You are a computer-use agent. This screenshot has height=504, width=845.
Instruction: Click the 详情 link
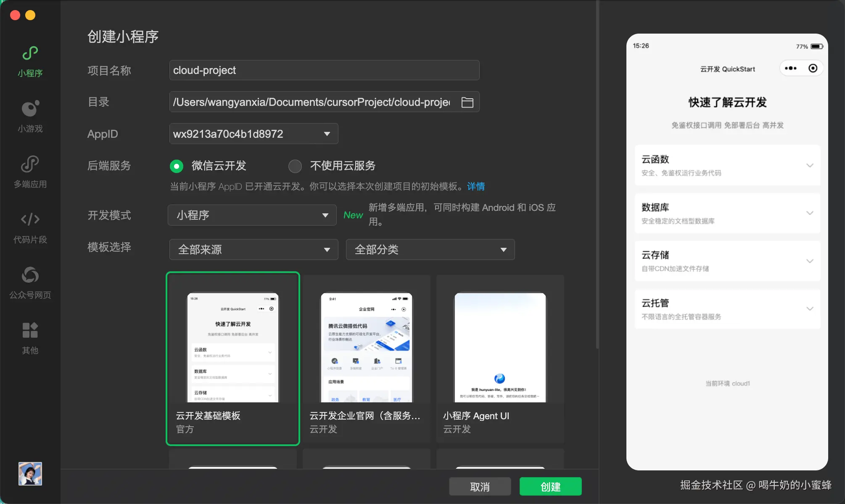[476, 186]
